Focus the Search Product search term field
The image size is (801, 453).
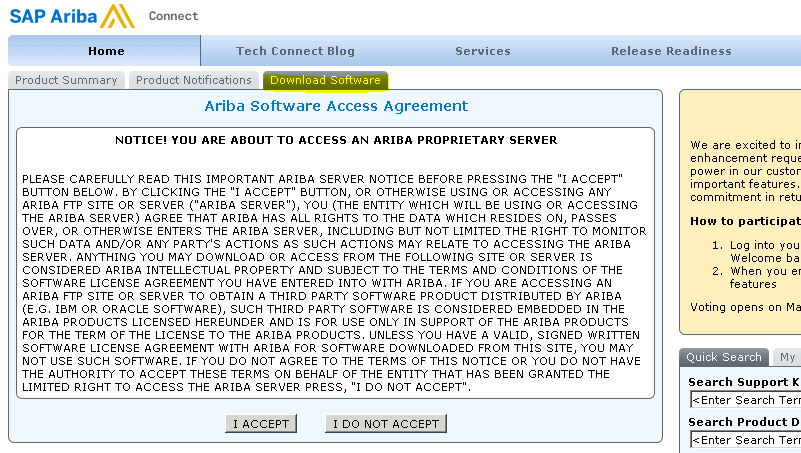(745, 440)
